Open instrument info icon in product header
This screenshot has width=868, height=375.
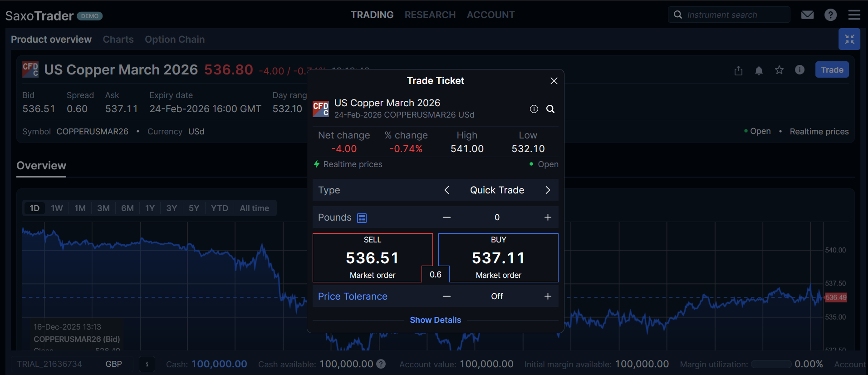pos(799,70)
